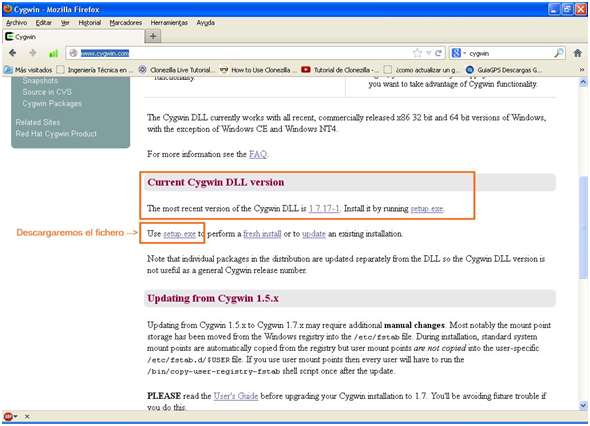The width and height of the screenshot is (590, 426).
Task: Open the Ingeniería Técnica bookmark
Action: tap(95, 70)
